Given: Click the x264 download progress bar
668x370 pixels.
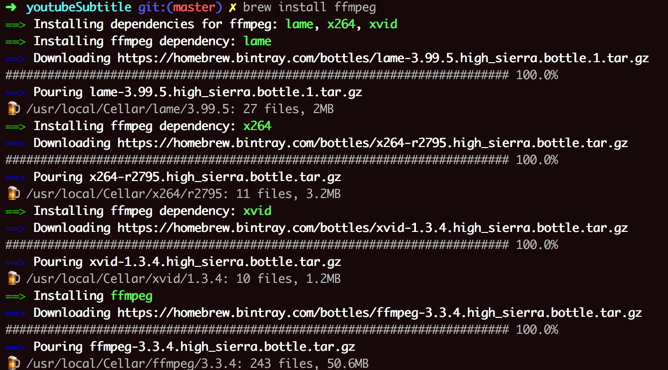Looking at the screenshot, I should (257, 160).
